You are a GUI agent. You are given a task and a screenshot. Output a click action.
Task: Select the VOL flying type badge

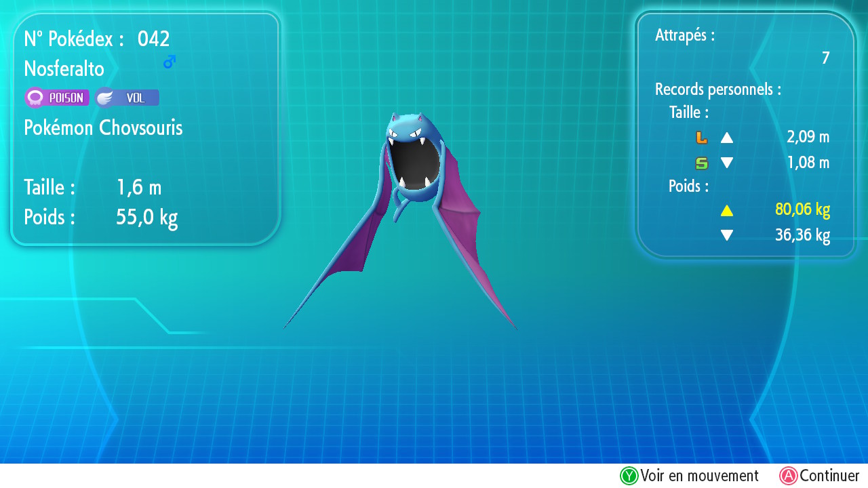(x=127, y=98)
